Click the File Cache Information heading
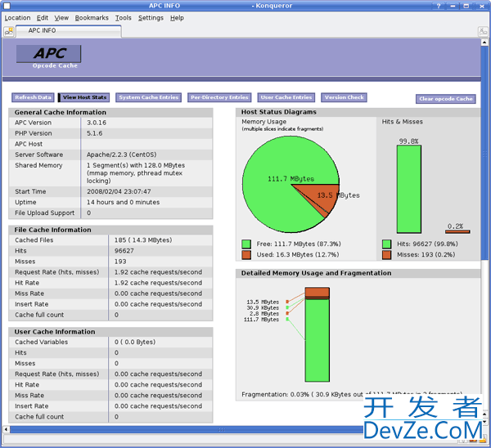The width and height of the screenshot is (491, 448). pyautogui.click(x=52, y=230)
